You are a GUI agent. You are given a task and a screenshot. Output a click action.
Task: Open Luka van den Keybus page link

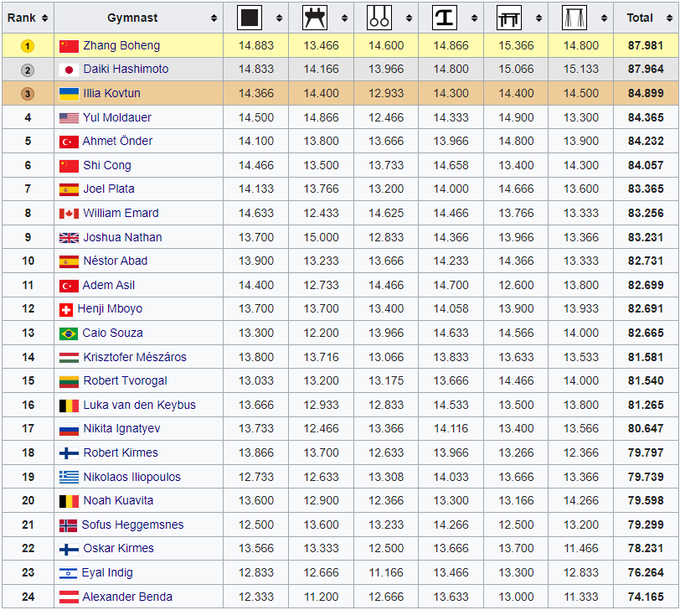tap(139, 405)
